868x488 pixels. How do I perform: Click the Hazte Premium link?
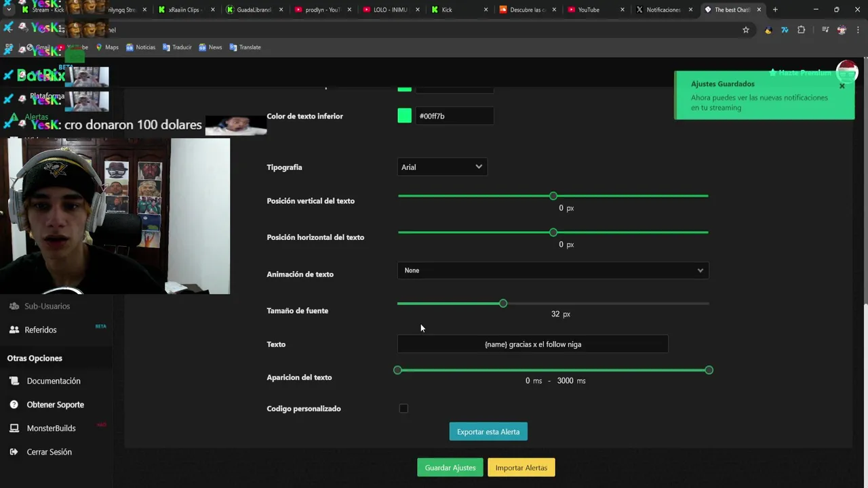click(x=800, y=73)
